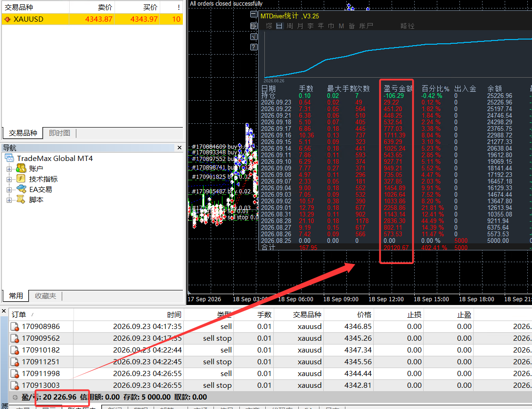Viewport: 532px width, 409px height.
Task: Select order 170913003 row
Action: [270, 385]
